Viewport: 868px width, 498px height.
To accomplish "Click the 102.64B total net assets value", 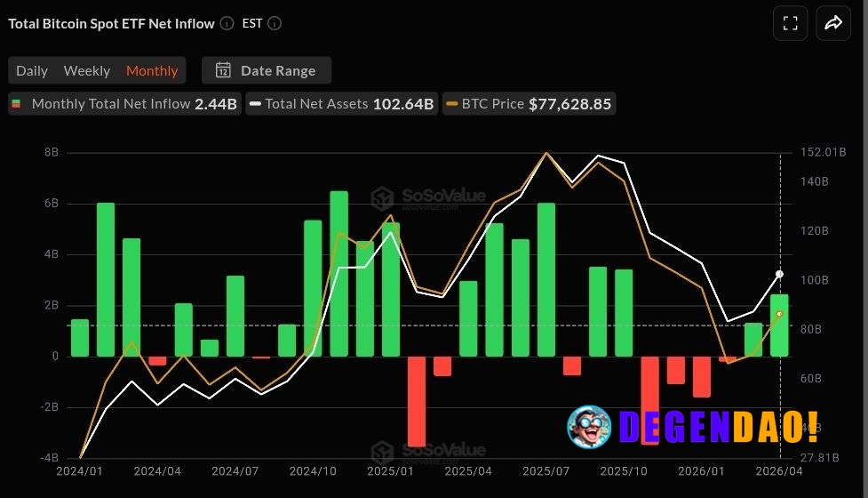I will point(403,103).
